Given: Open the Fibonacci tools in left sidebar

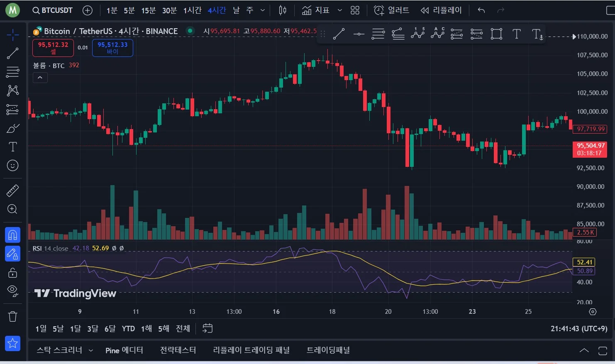Looking at the screenshot, I should (x=13, y=72).
